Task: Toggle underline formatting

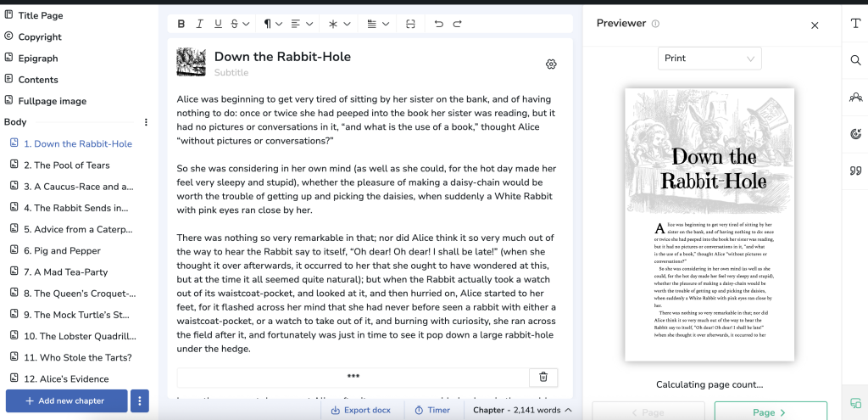Action: (x=218, y=24)
